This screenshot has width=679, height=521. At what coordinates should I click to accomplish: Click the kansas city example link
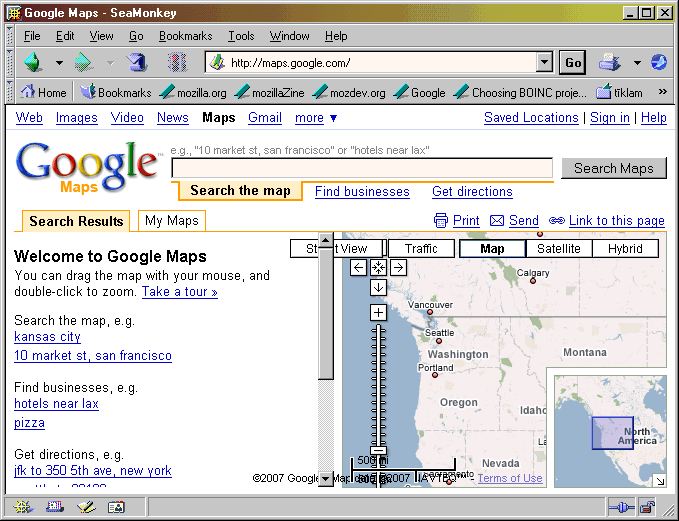(47, 337)
